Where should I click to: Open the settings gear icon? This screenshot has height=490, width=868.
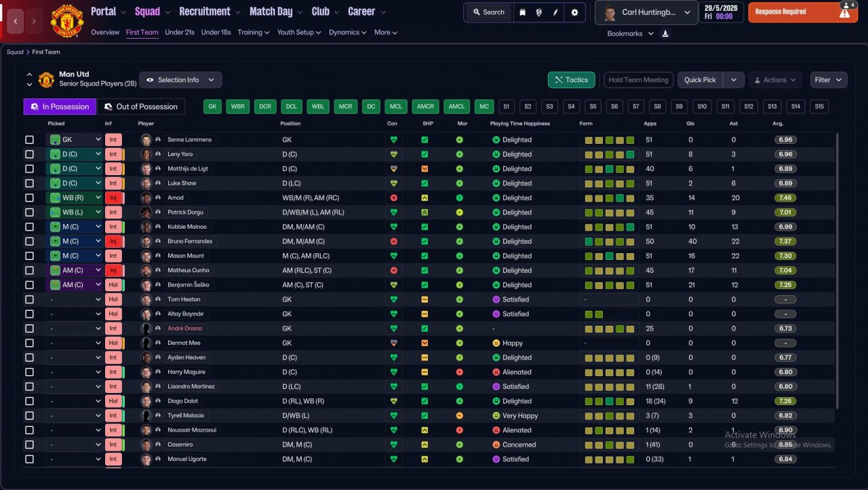pyautogui.click(x=575, y=12)
